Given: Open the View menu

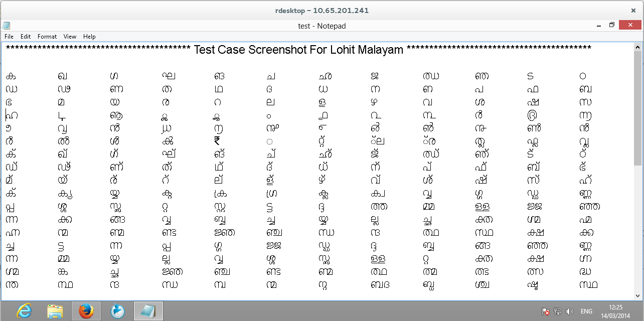Looking at the screenshot, I should point(70,37).
